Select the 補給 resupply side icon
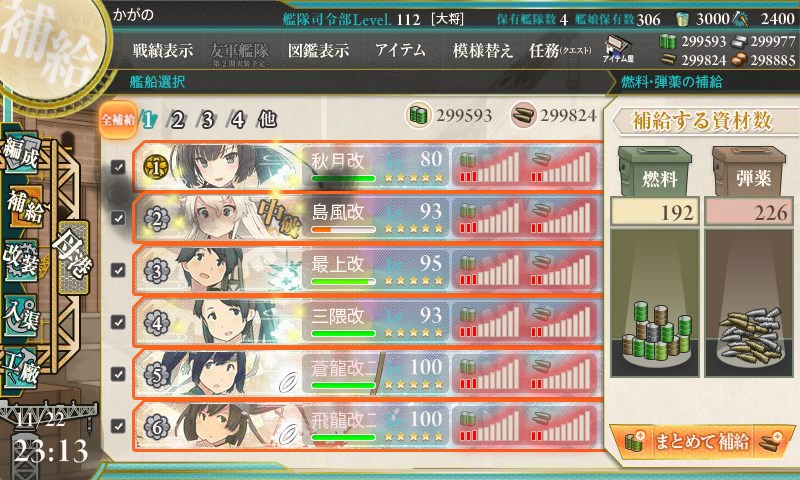The width and height of the screenshot is (800, 480). [23, 206]
